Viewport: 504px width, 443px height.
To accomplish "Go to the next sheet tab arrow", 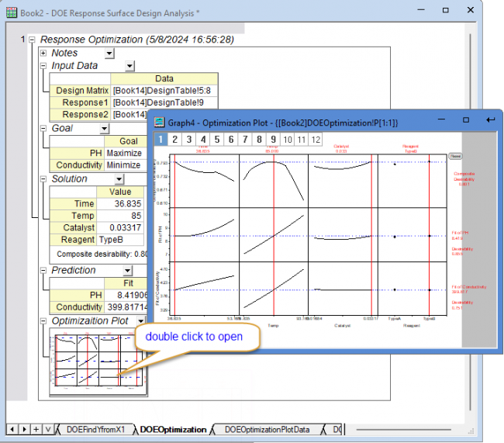I will (x=24, y=429).
